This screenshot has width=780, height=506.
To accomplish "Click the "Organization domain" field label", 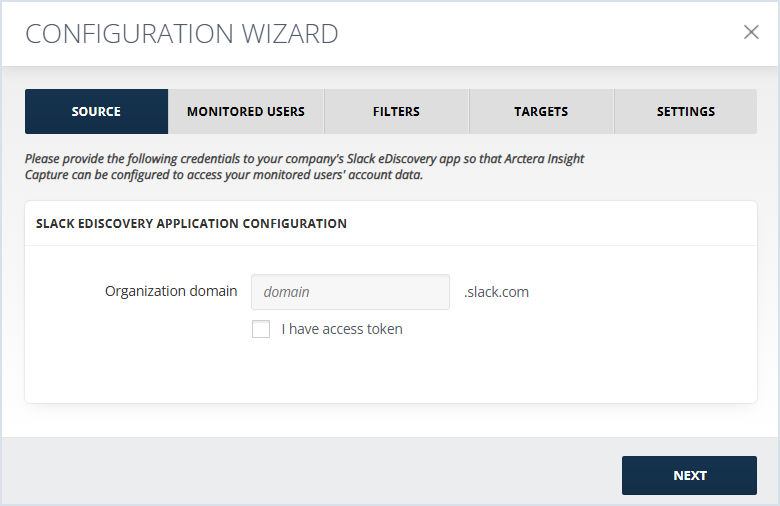I will [171, 291].
